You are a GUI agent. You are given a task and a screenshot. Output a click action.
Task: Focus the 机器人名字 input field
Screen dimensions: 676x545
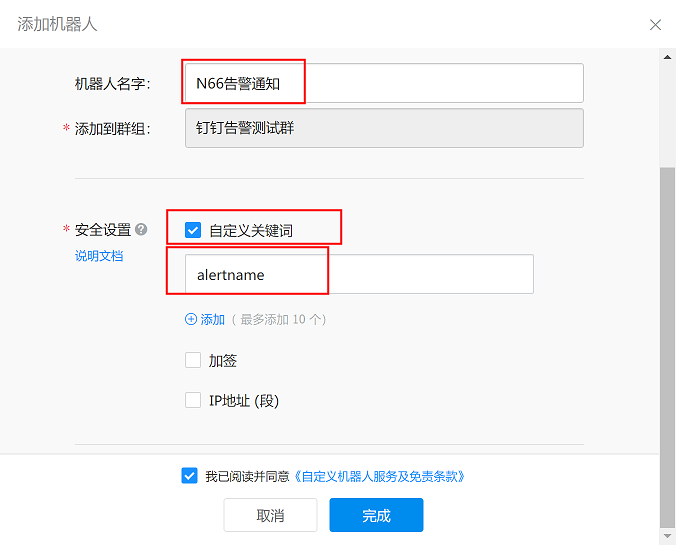[383, 83]
